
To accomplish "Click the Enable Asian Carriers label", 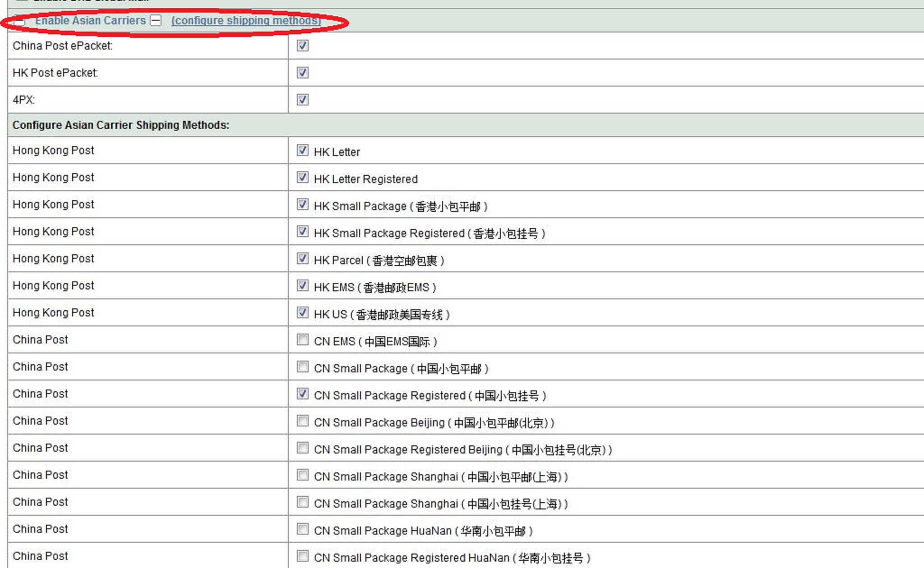I will (90, 20).
